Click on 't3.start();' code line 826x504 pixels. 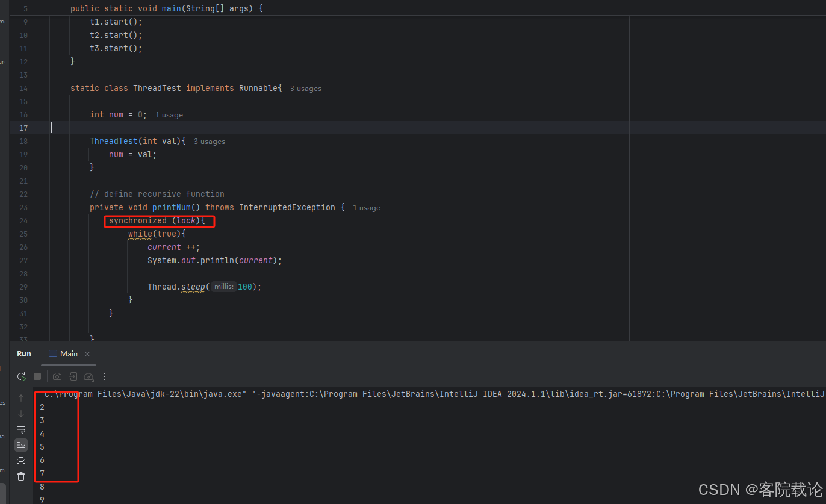(116, 48)
